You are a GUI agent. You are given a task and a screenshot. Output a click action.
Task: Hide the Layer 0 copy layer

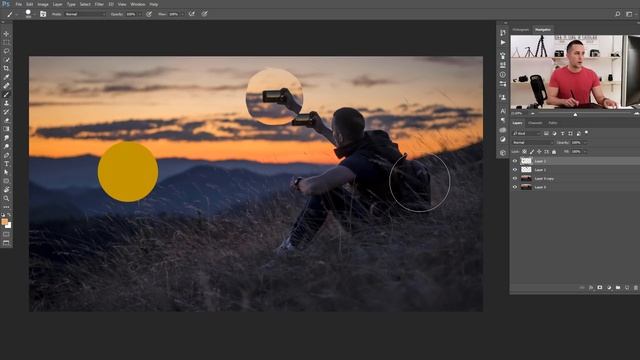click(x=515, y=178)
